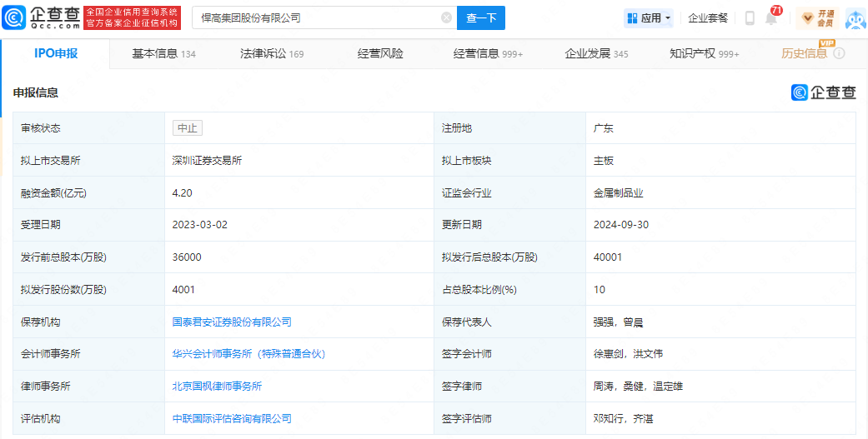Viewport: 868px width, 439px height.
Task: Click the 占总股本比例(%) label
Action: (479, 289)
